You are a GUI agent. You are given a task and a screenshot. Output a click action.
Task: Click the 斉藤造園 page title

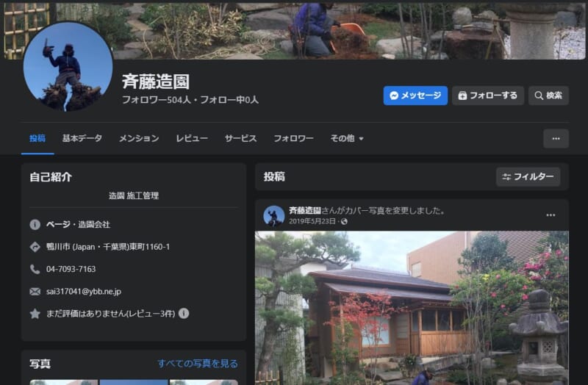click(156, 82)
